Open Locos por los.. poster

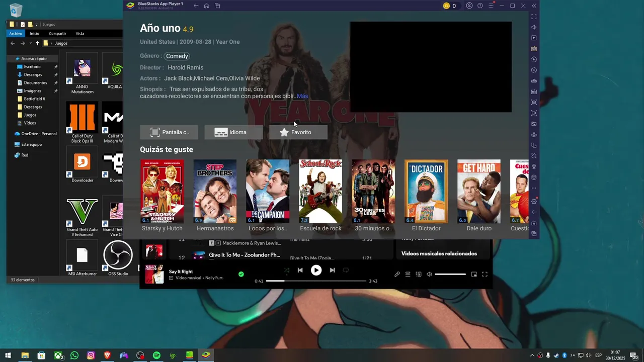(268, 191)
